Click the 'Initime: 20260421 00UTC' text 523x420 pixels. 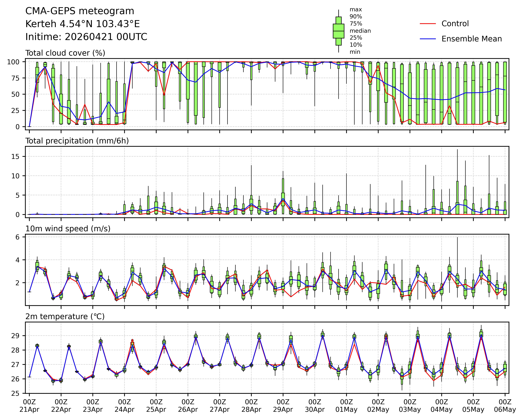pos(86,37)
